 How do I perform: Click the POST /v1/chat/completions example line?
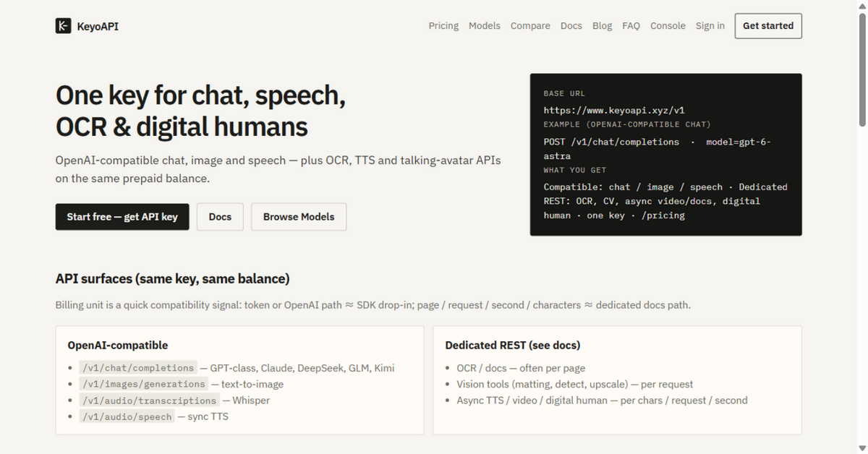pyautogui.click(x=658, y=149)
